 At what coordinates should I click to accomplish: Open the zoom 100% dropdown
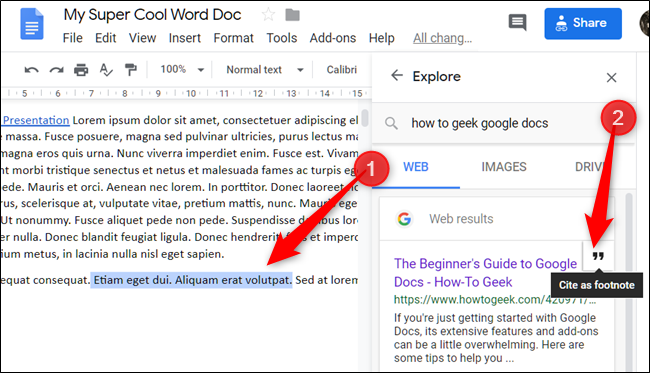182,69
